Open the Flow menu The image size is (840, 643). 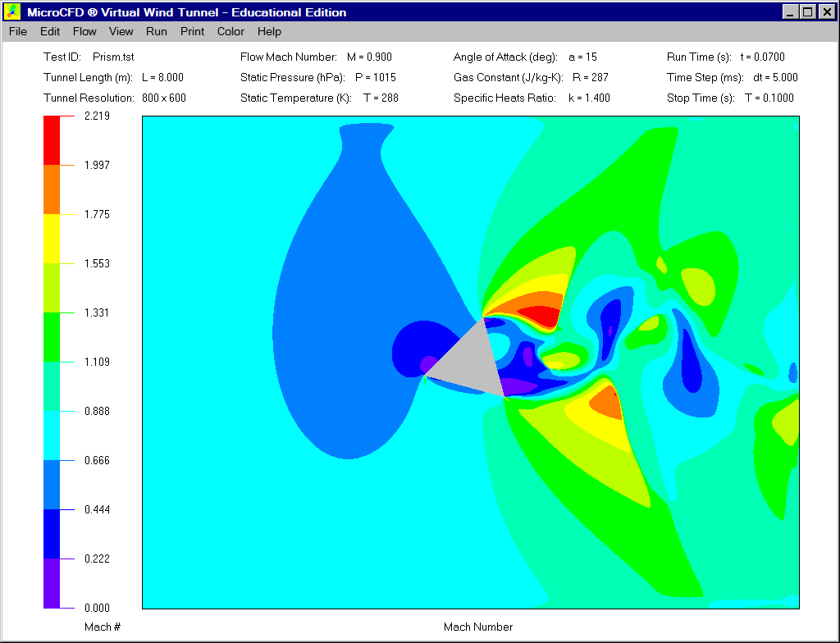(x=84, y=32)
